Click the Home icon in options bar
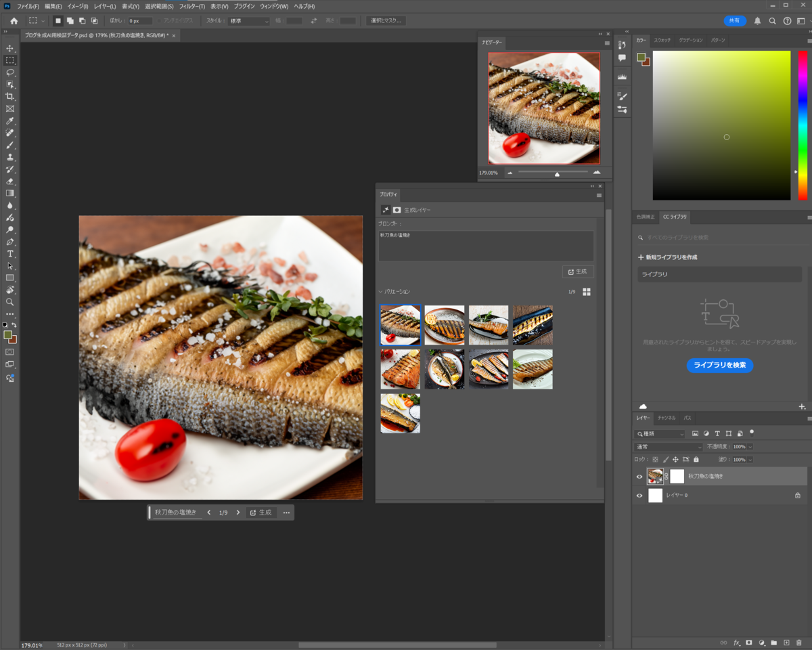 (14, 21)
